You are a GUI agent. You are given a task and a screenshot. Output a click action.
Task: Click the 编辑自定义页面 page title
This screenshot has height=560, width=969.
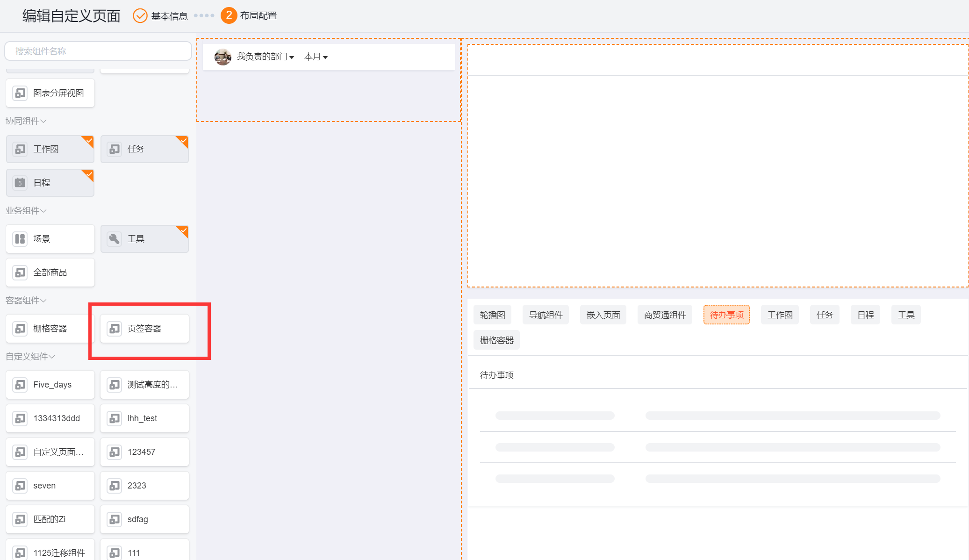(x=71, y=16)
